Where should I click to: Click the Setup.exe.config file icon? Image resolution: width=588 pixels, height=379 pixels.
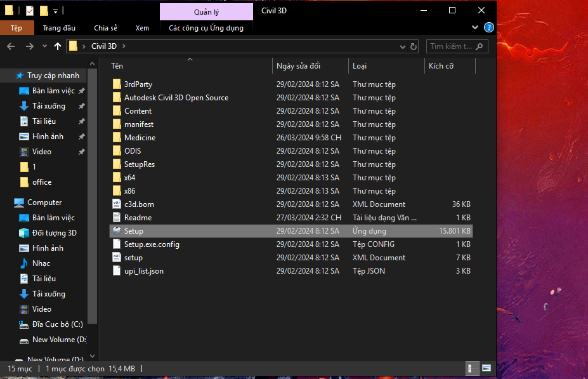pos(117,244)
